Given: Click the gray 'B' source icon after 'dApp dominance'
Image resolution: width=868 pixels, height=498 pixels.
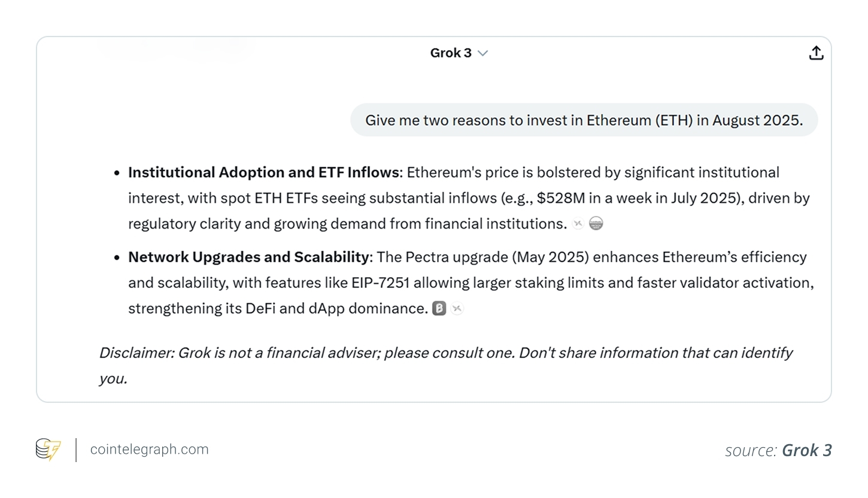Looking at the screenshot, I should [x=439, y=309].
